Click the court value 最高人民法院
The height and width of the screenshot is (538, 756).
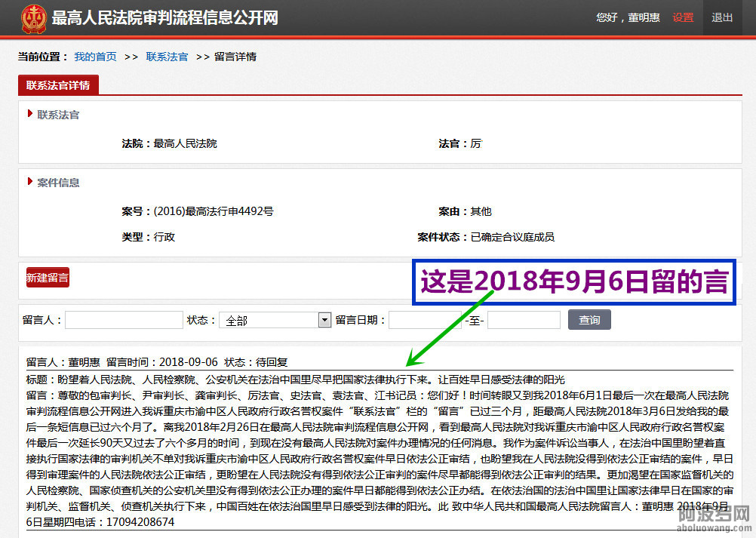(x=185, y=143)
